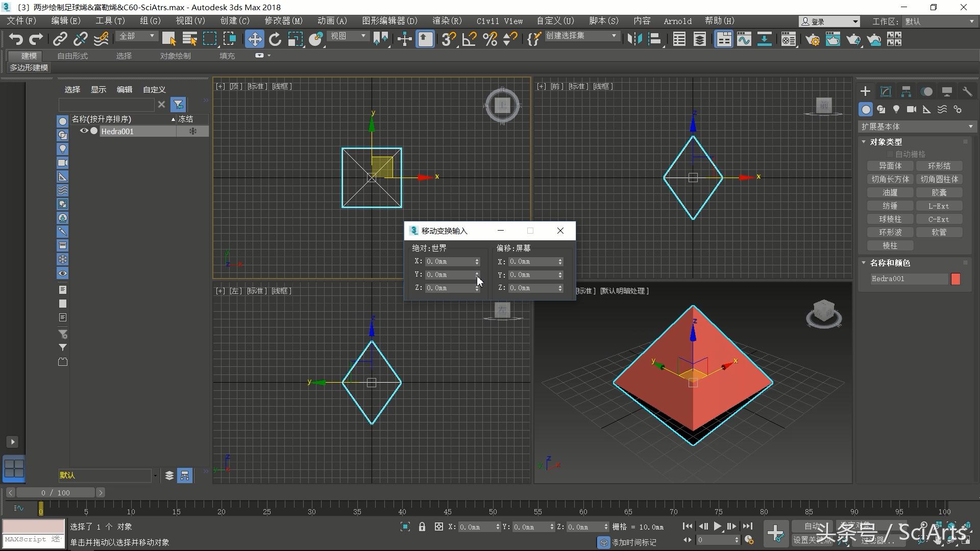Click the 异面体 creation button
Image resolution: width=980 pixels, height=551 pixels.
pos(890,166)
